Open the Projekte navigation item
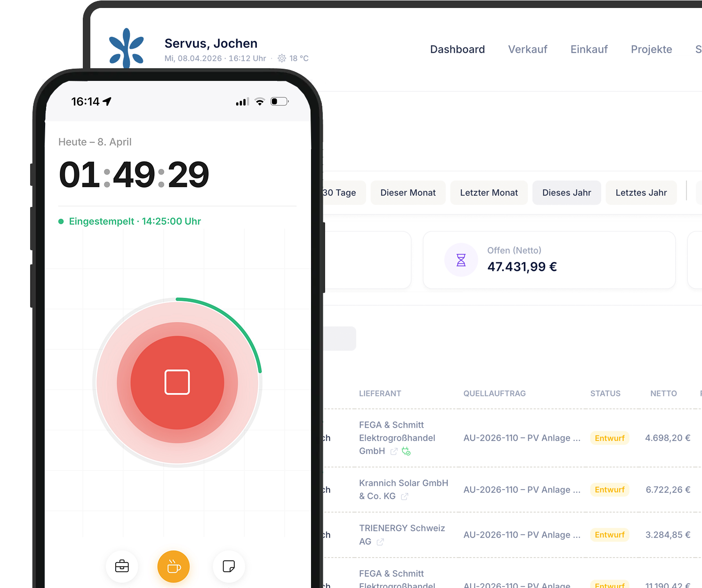This screenshot has width=702, height=588. 651,49
